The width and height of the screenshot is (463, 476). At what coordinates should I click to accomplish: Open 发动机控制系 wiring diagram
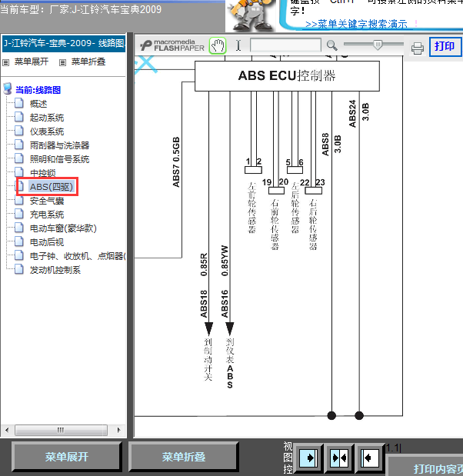55,270
